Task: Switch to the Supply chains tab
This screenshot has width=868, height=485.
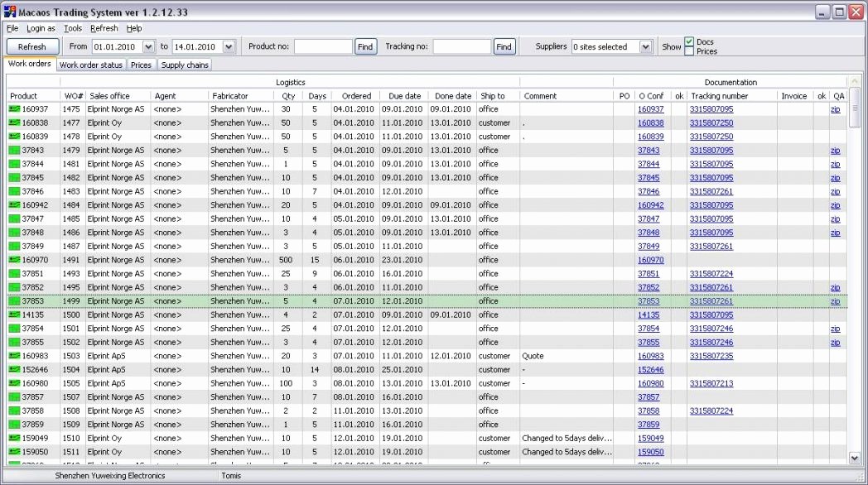Action: click(184, 64)
